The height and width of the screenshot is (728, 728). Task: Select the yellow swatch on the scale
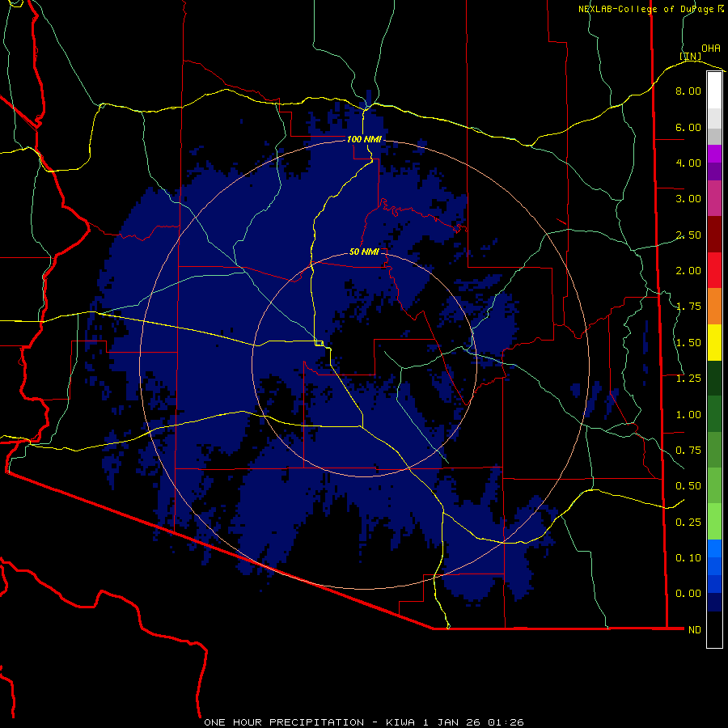(x=714, y=342)
